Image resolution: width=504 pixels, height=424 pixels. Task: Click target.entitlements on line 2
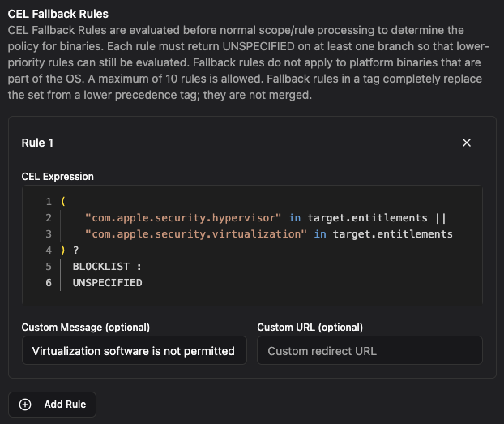[x=367, y=217]
